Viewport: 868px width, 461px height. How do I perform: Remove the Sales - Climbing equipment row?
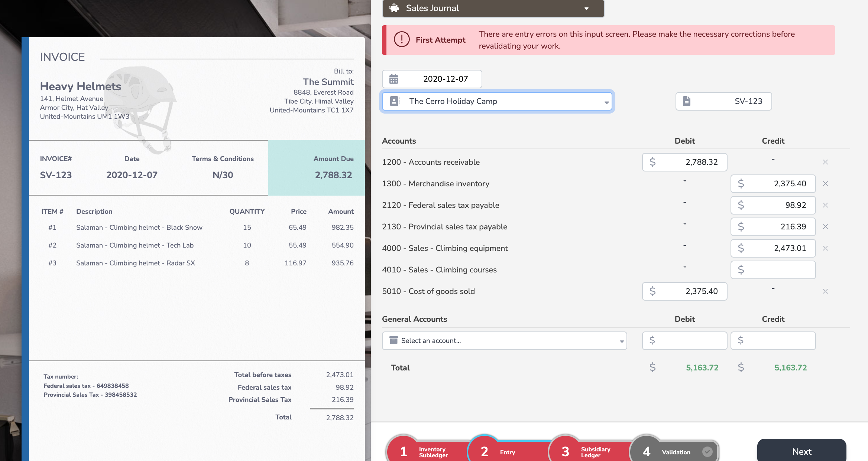[x=825, y=248]
